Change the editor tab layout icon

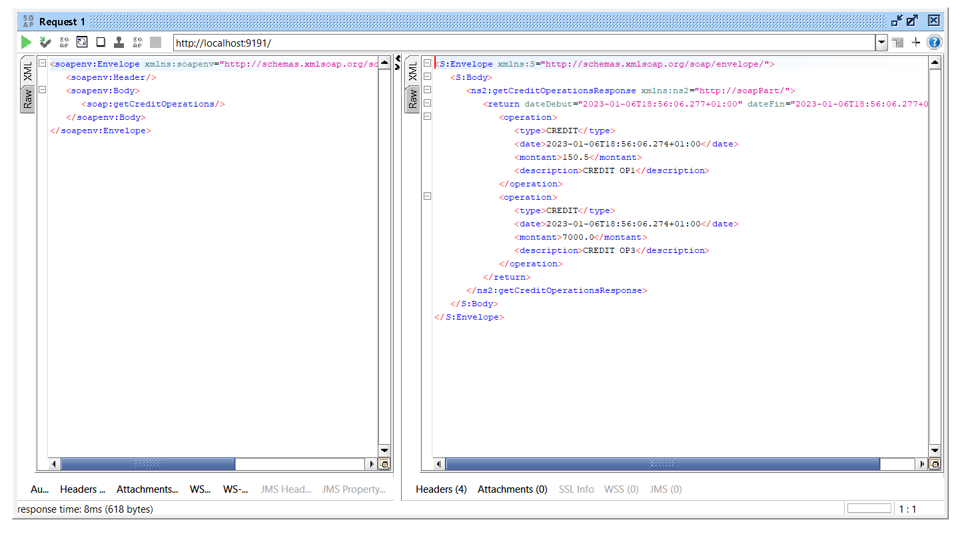(x=898, y=43)
